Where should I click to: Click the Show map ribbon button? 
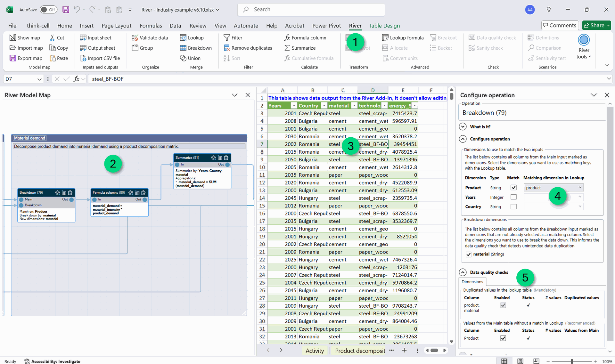pos(25,37)
